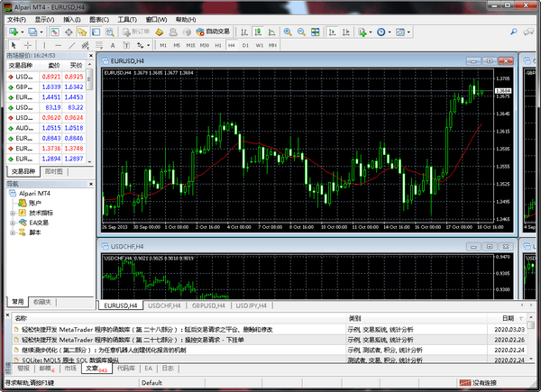Click the zoom in magnifier icon

tap(288, 32)
